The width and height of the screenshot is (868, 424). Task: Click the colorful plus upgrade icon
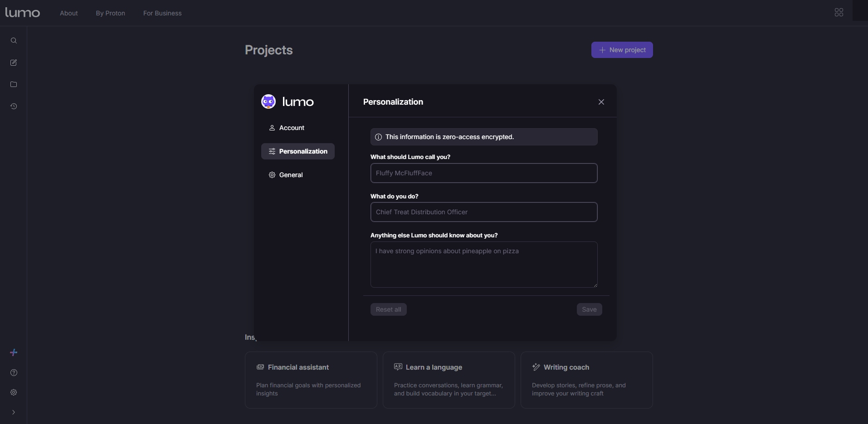pos(14,352)
